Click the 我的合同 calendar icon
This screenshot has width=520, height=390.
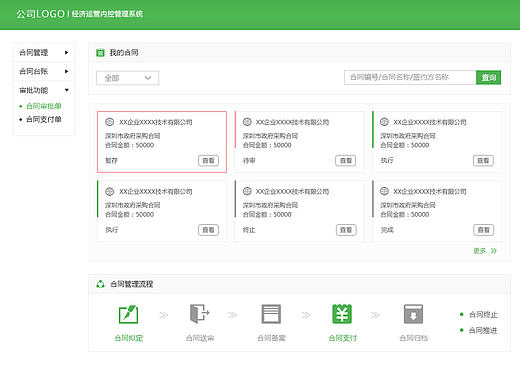tap(100, 53)
